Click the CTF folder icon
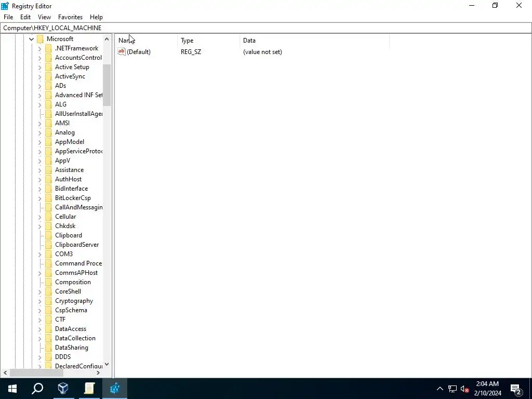The image size is (532, 399). pyautogui.click(x=48, y=320)
